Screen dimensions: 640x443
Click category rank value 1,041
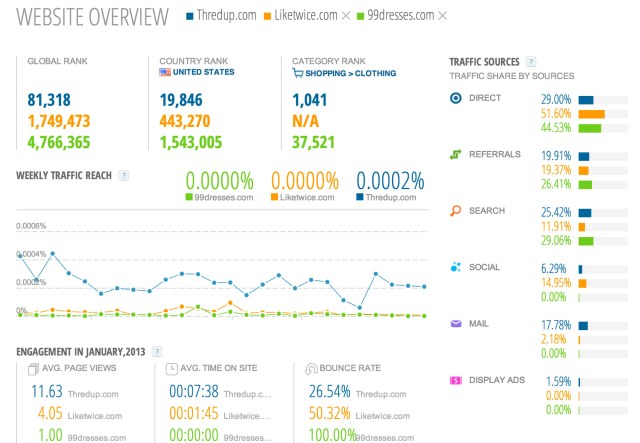tap(310, 100)
